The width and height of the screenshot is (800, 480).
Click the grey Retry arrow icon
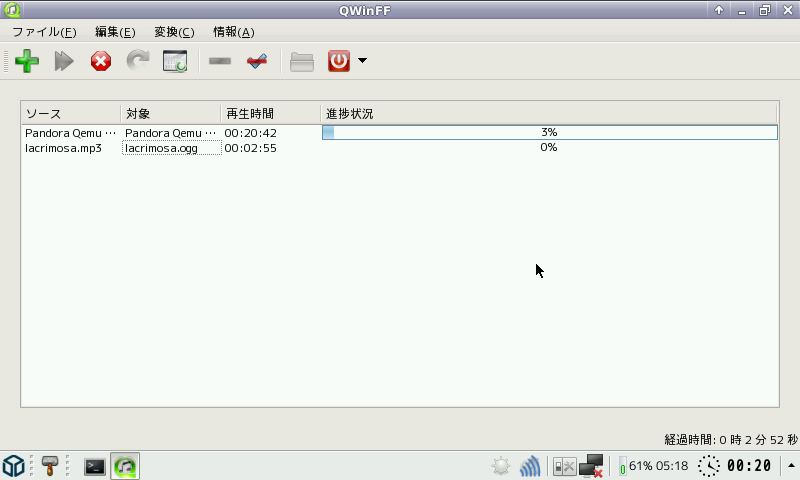(137, 61)
